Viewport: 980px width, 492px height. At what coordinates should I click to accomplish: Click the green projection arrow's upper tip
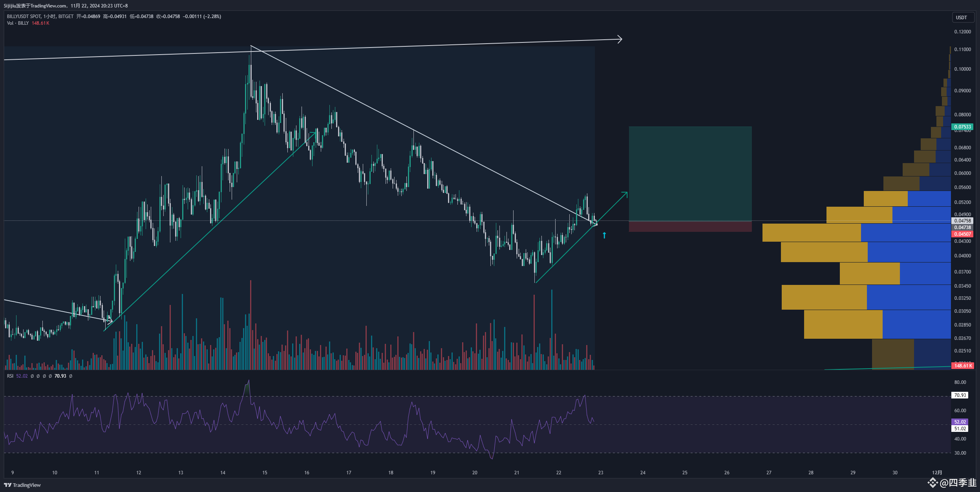[626, 193]
